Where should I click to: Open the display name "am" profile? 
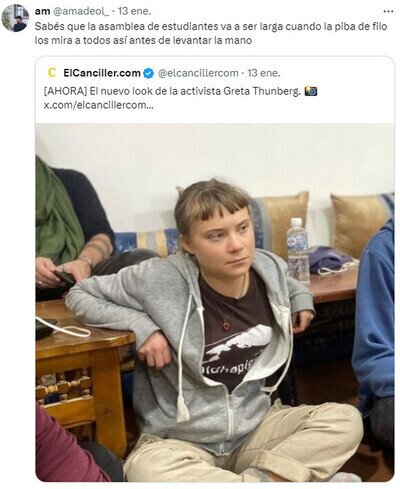pos(40,11)
